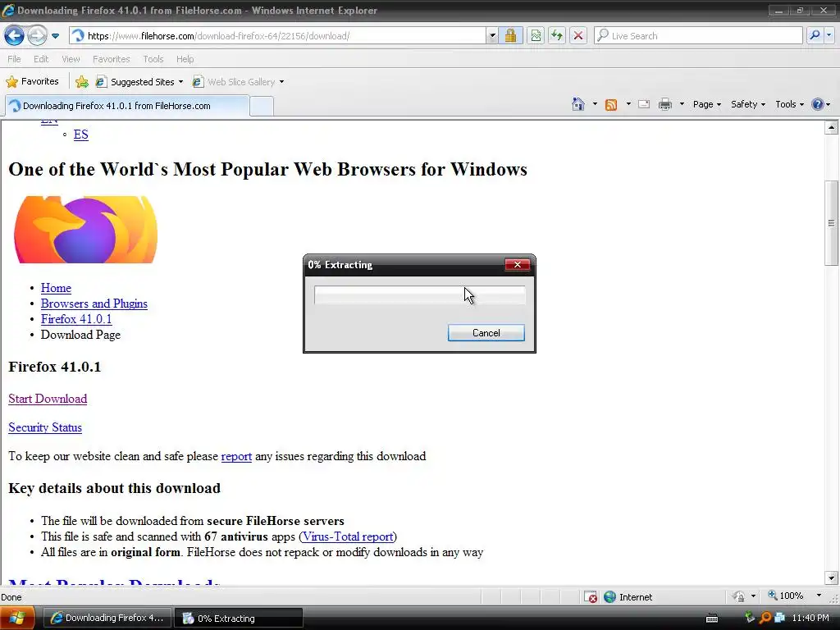Open the View menu

click(x=71, y=59)
